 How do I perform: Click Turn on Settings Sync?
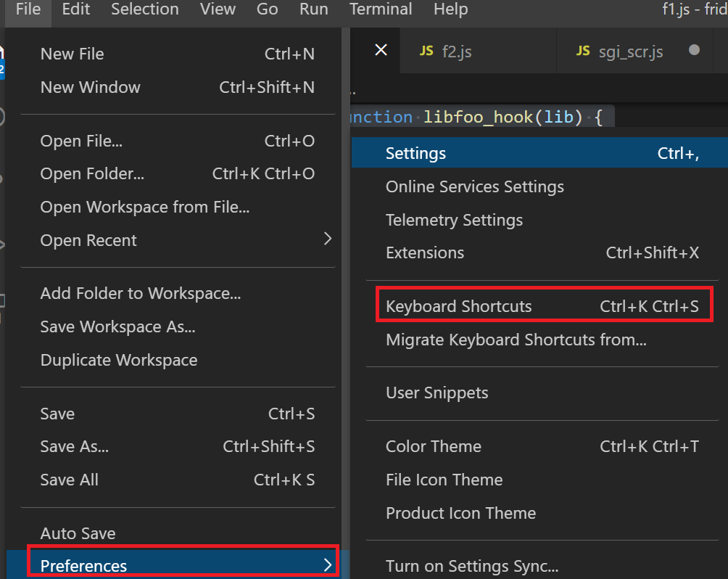[470, 566]
